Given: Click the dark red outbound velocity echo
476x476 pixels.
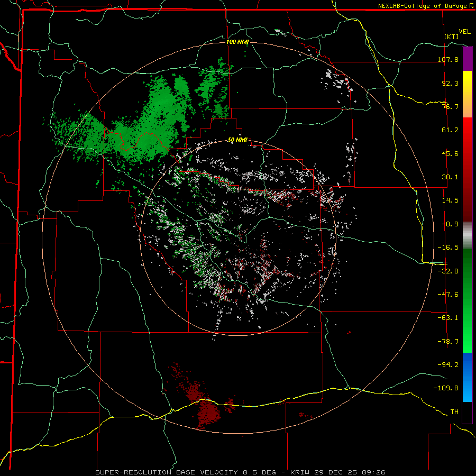Looking at the screenshot, I should click(x=208, y=413).
